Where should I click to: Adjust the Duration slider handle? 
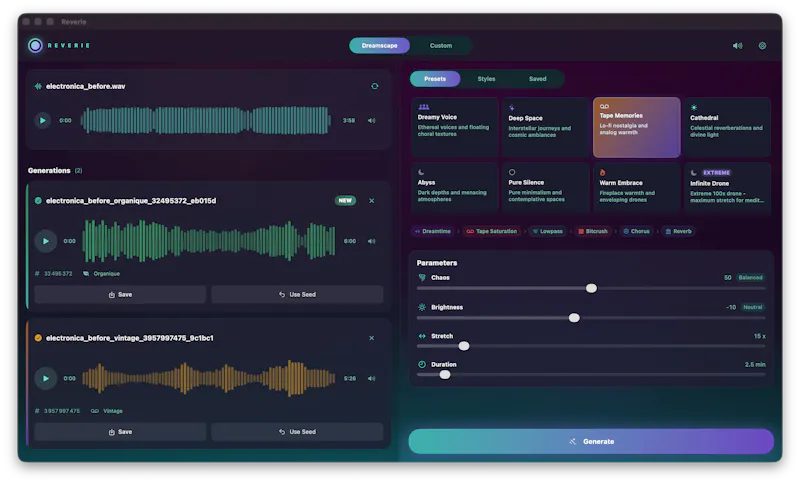(445, 374)
